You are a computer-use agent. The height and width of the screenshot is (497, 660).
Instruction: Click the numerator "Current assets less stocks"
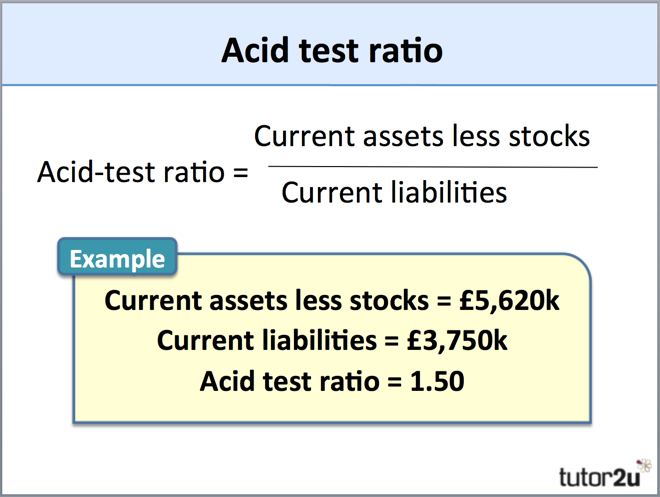click(421, 135)
